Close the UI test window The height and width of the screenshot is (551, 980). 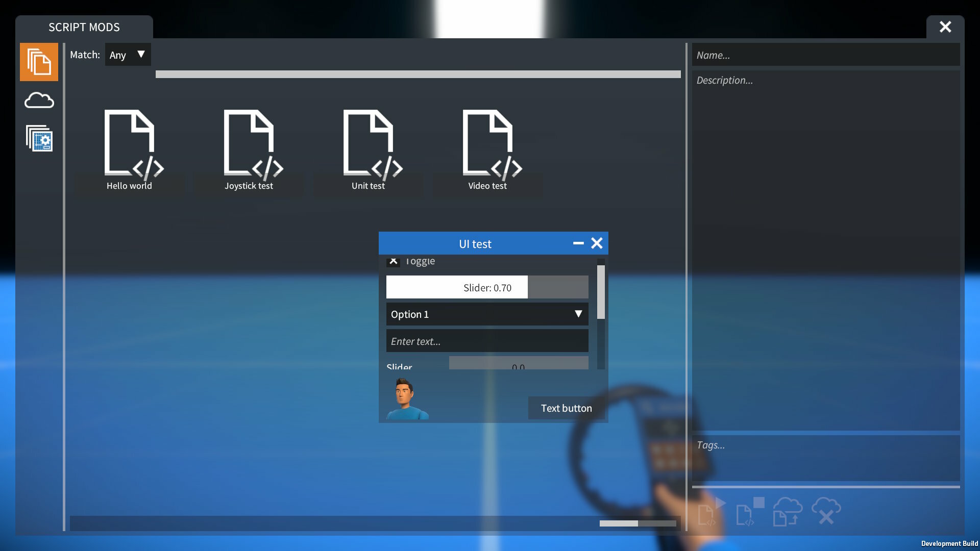point(597,243)
